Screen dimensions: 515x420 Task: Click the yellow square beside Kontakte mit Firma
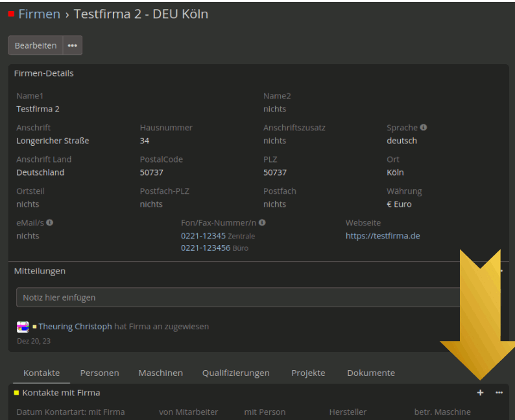pyautogui.click(x=16, y=393)
